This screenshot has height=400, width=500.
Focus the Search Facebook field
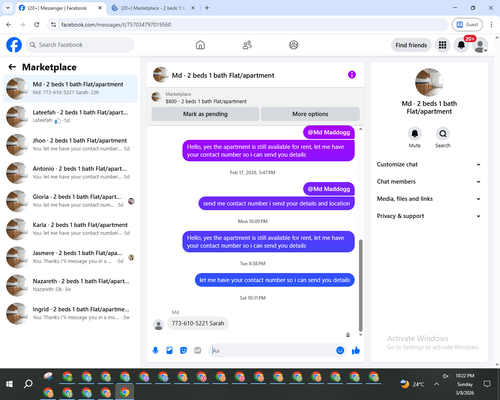[x=80, y=45]
